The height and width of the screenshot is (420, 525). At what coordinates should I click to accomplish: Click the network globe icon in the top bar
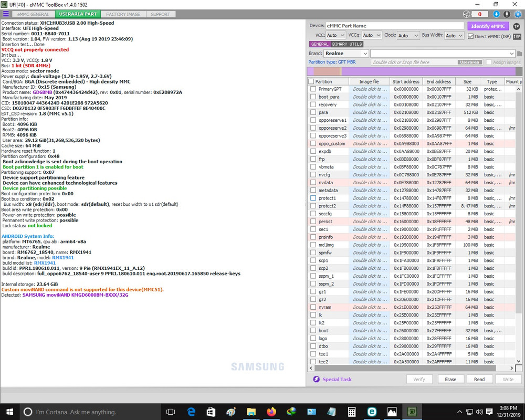tap(466, 14)
